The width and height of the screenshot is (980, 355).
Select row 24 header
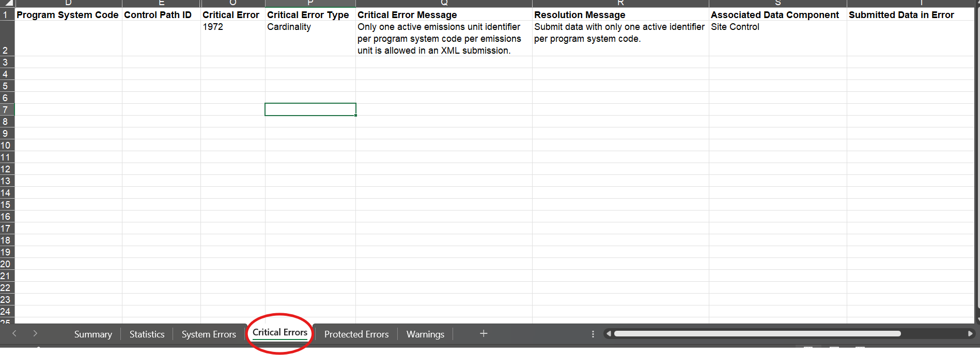coord(7,311)
